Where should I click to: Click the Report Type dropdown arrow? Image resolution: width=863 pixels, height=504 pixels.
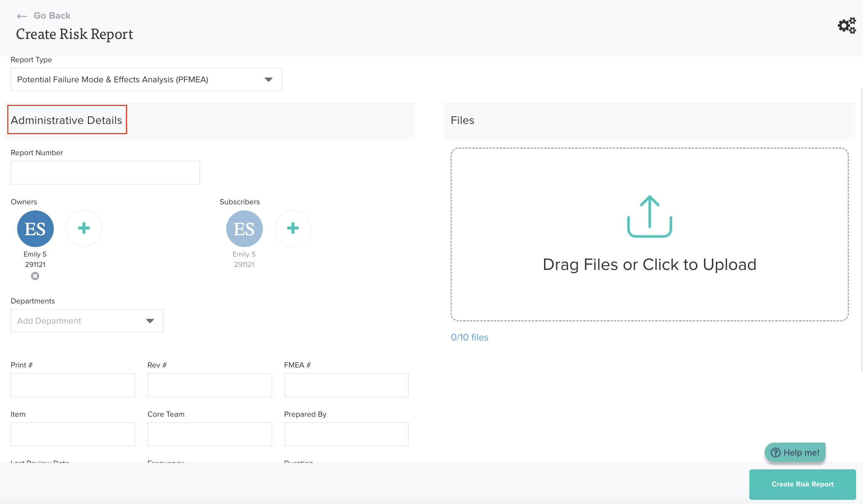(269, 80)
